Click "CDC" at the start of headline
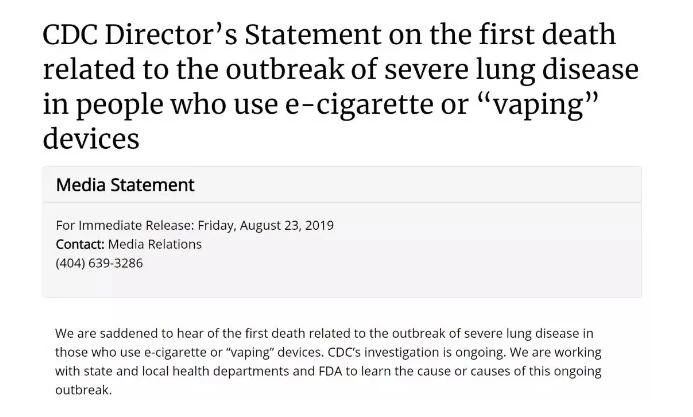693x417 pixels. coord(70,35)
